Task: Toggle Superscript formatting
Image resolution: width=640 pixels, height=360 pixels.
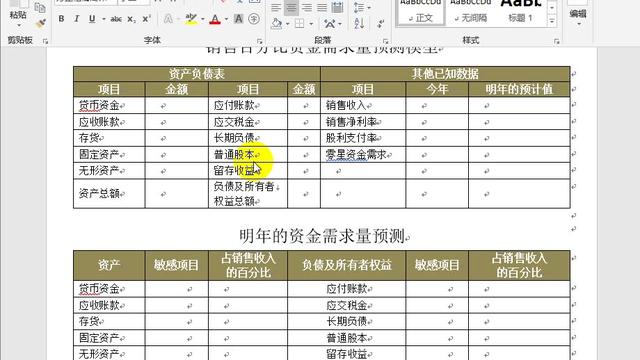Action: click(147, 19)
